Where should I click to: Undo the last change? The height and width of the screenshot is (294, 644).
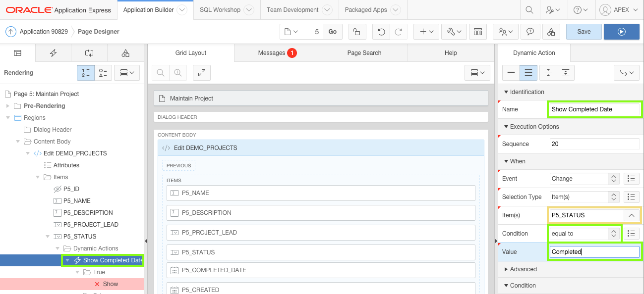click(381, 32)
